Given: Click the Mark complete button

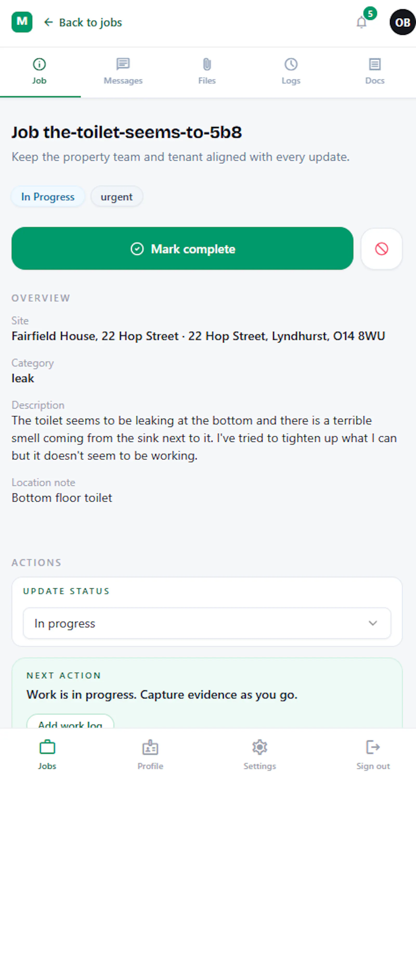Looking at the screenshot, I should pyautogui.click(x=182, y=249).
